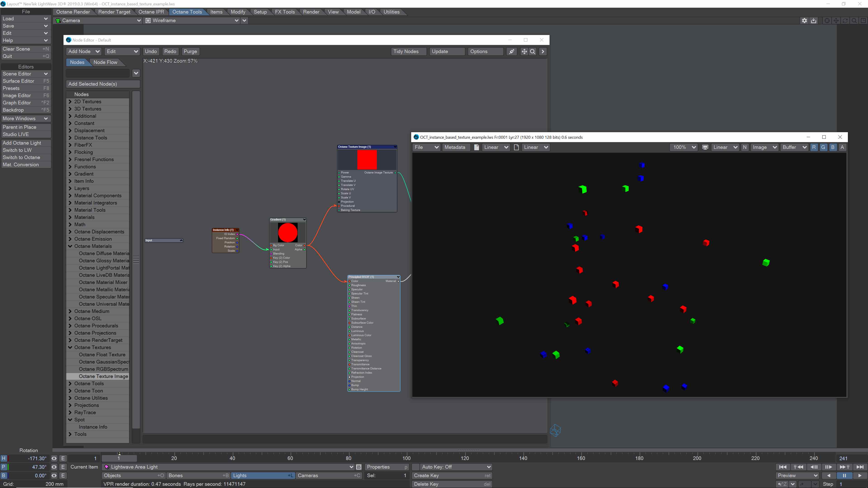This screenshot has height=488, width=868.
Task: Click the pin icon in Node Editor toolbar
Action: (x=512, y=52)
